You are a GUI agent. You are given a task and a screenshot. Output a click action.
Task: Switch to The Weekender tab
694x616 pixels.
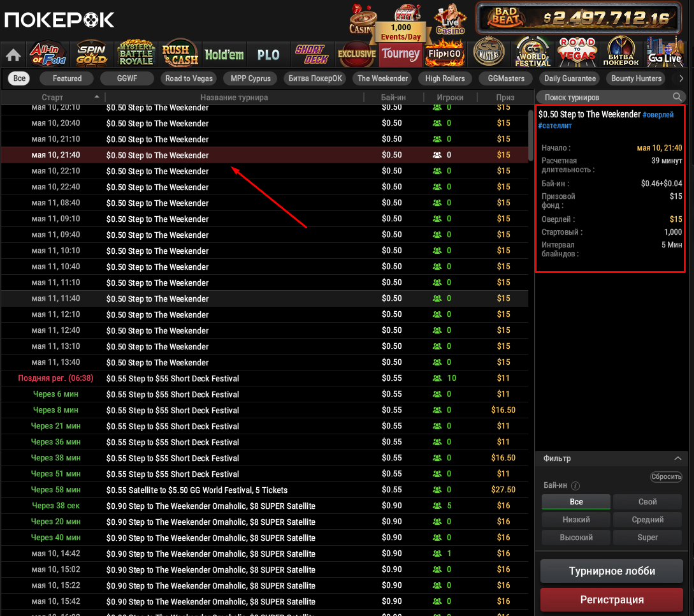382,78
